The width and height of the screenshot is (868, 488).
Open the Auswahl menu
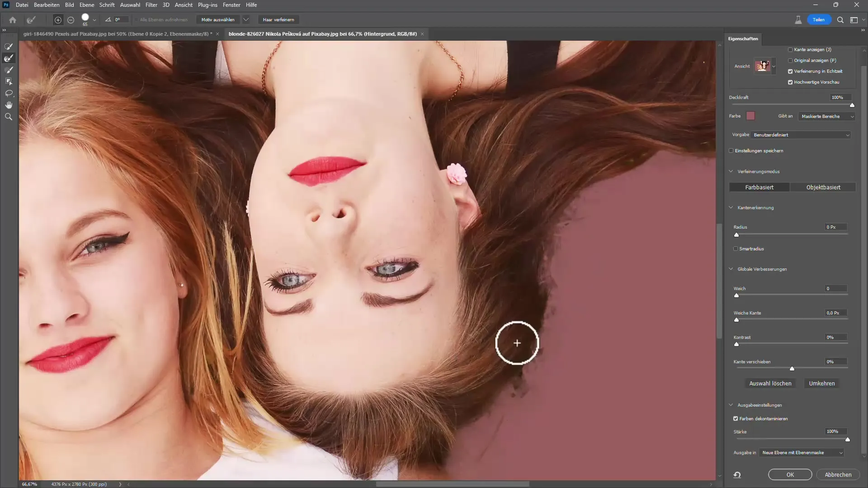tap(130, 5)
